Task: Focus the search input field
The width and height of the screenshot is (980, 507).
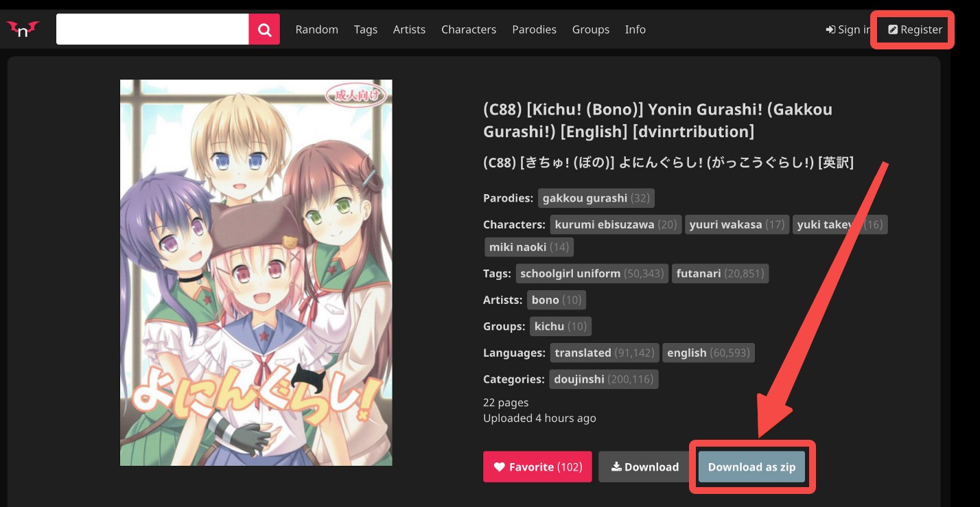Action: pos(152,30)
